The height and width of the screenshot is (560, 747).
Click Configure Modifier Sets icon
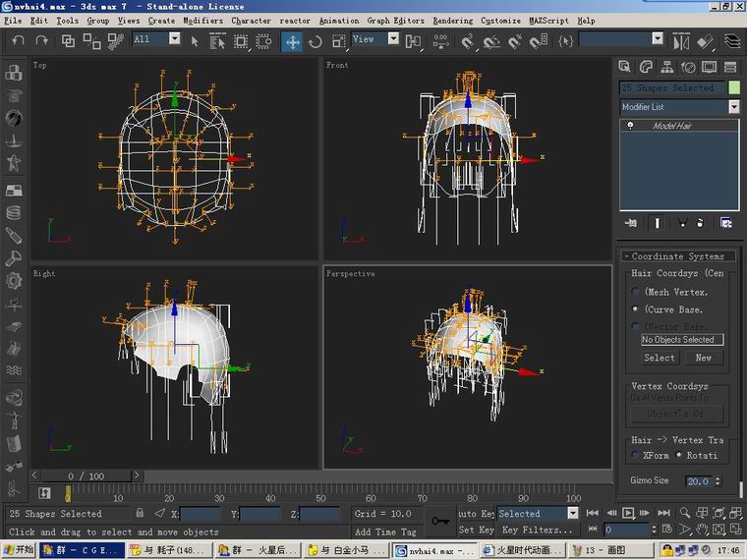[726, 223]
